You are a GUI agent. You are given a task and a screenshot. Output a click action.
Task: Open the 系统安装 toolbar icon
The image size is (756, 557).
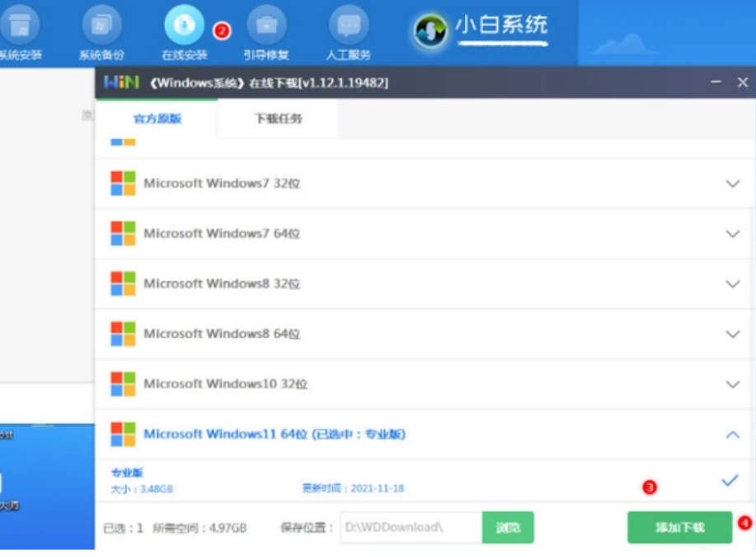coord(19,26)
